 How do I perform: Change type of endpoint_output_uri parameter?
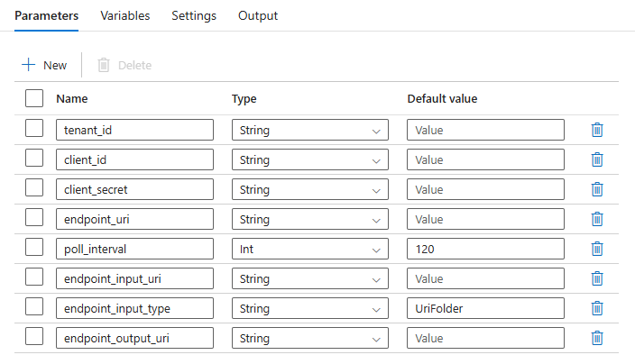point(309,338)
